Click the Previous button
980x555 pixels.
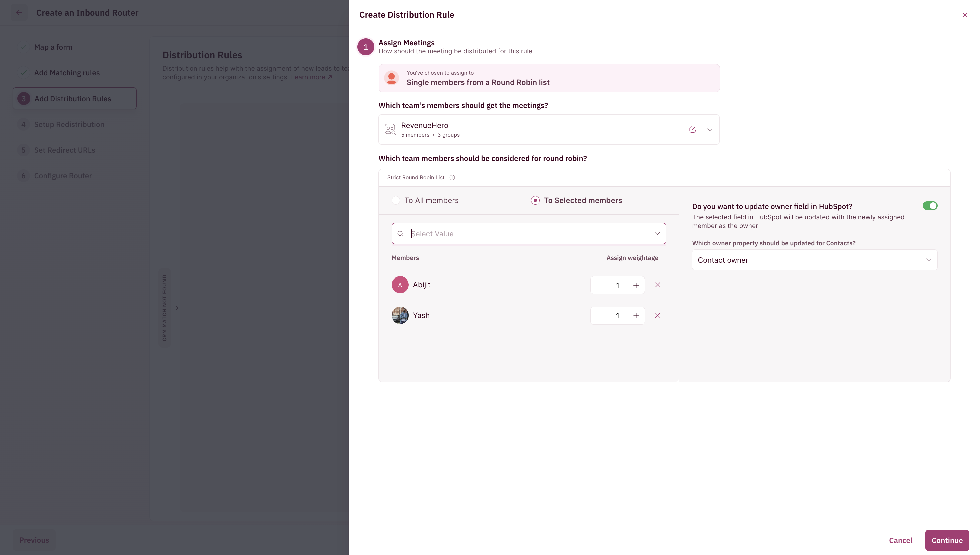pyautogui.click(x=34, y=540)
